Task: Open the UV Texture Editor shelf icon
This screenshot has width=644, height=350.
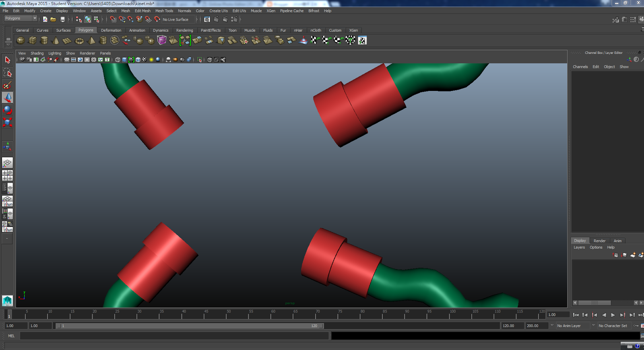Action: [362, 40]
